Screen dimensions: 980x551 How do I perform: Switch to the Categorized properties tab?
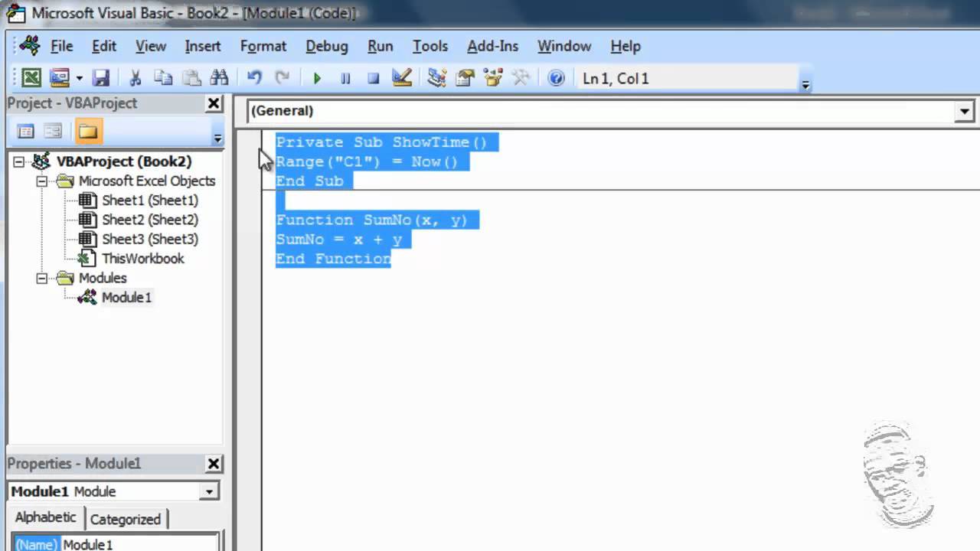coord(126,520)
